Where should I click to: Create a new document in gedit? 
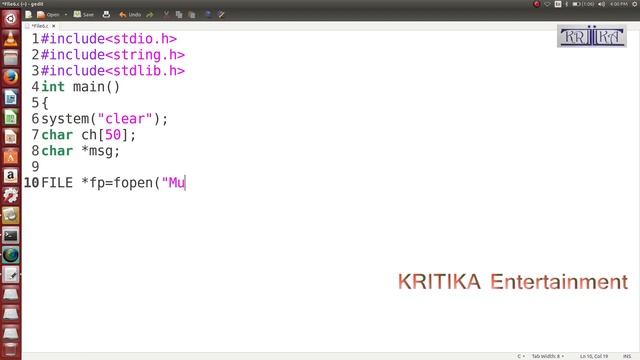pos(28,15)
